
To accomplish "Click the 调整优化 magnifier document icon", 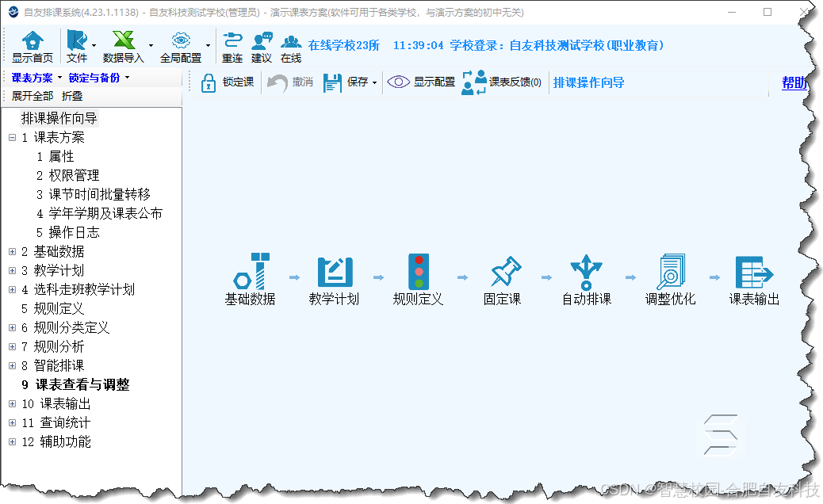I will [x=671, y=271].
